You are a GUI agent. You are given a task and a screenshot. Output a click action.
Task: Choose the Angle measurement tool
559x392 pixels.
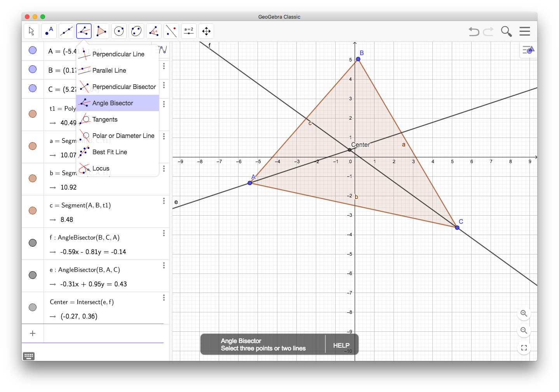(x=154, y=31)
